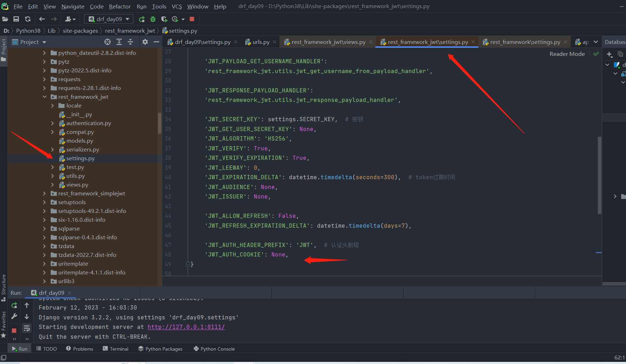Image resolution: width=626 pixels, height=364 pixels.
Task: Show the hidden editor tabs list
Action: point(596,42)
